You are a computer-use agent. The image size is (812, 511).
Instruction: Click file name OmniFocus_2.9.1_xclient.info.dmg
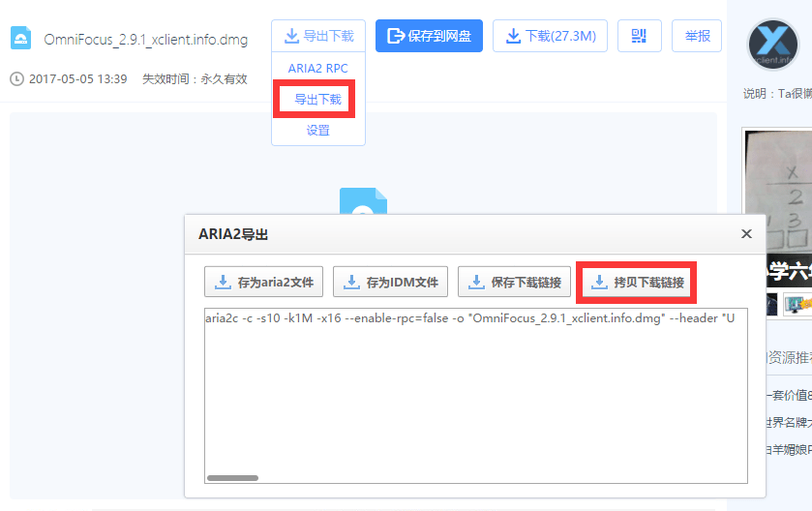(x=146, y=40)
